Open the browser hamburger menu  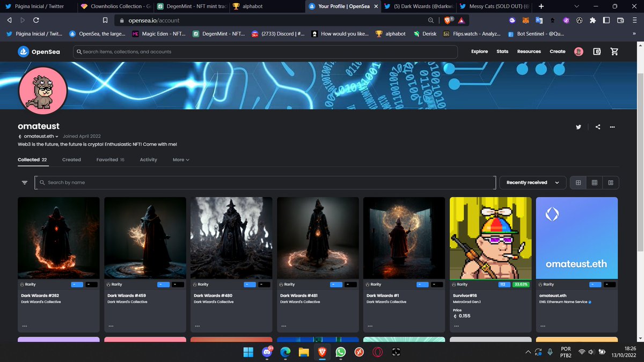634,20
